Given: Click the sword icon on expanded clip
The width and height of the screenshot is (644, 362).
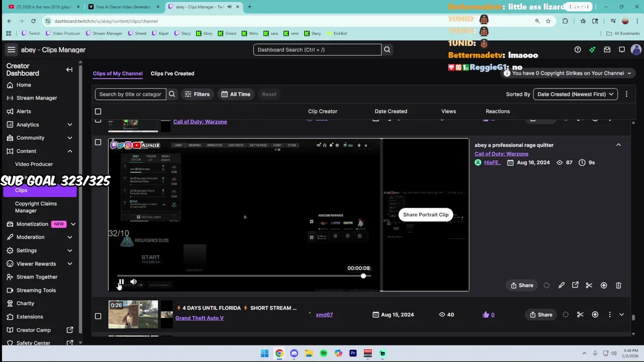Looking at the screenshot, I should 561,285.
